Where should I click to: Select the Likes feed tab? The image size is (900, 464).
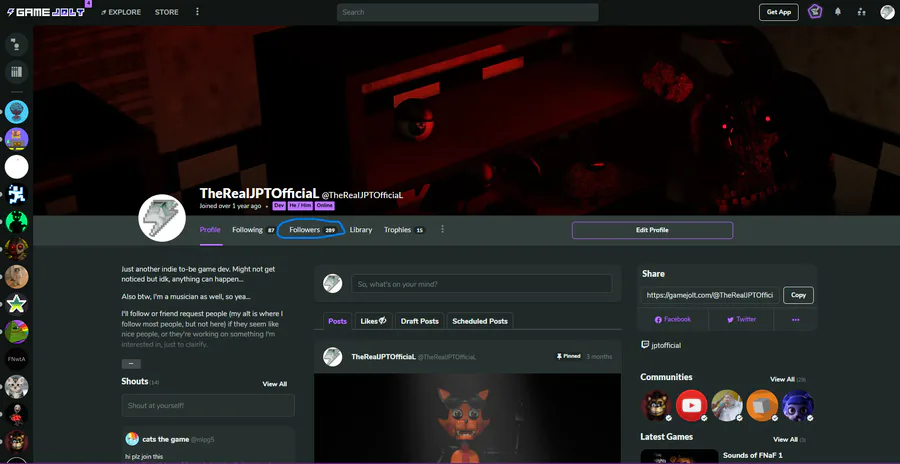coord(373,321)
